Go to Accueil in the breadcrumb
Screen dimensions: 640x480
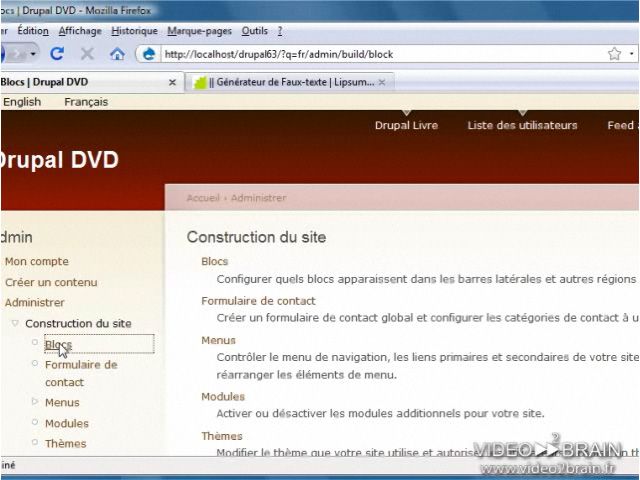click(x=203, y=198)
